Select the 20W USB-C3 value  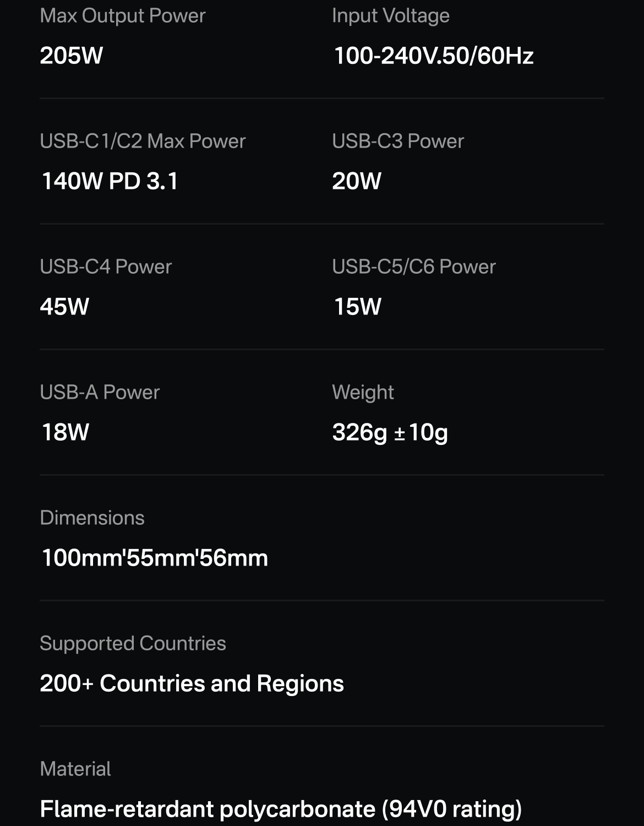click(x=357, y=181)
